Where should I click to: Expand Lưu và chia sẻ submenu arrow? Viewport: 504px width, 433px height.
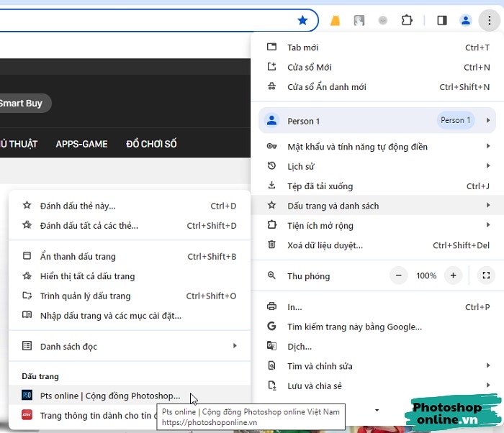pos(488,385)
